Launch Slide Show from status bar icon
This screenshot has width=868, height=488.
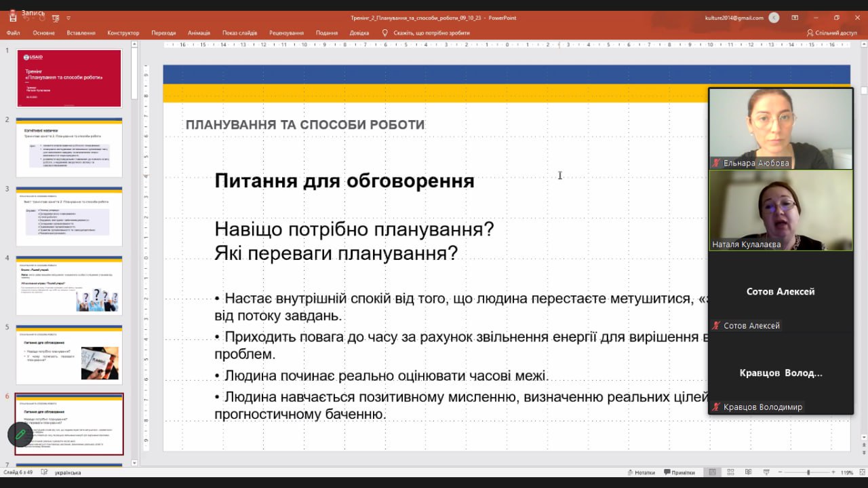[x=766, y=472]
